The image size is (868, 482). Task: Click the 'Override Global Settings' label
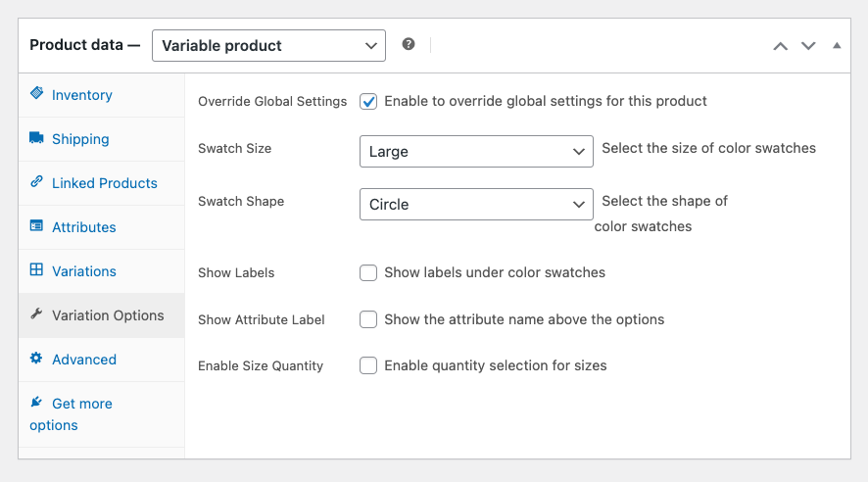(x=272, y=101)
